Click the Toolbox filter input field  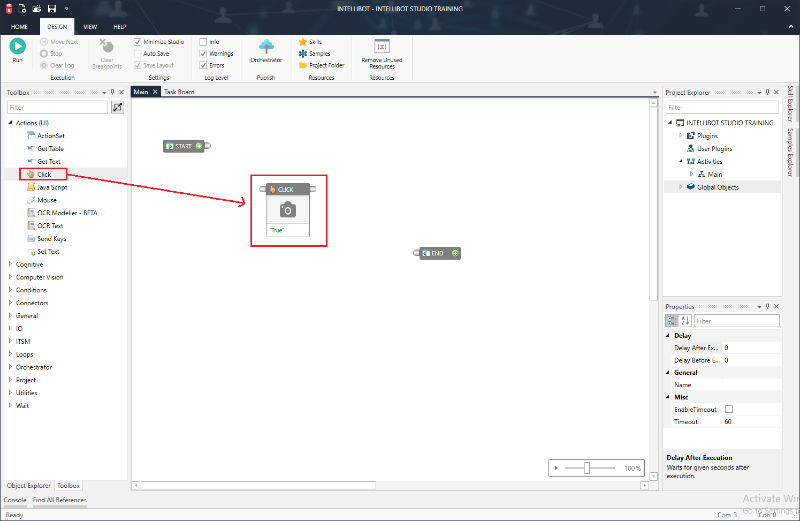[57, 107]
